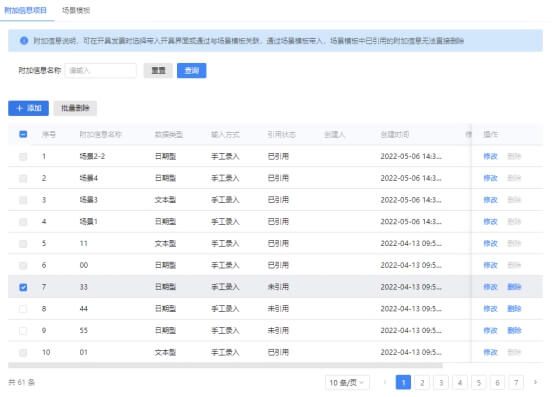
Task: Check the checkbox for row 9 named 55
Action: [23, 331]
